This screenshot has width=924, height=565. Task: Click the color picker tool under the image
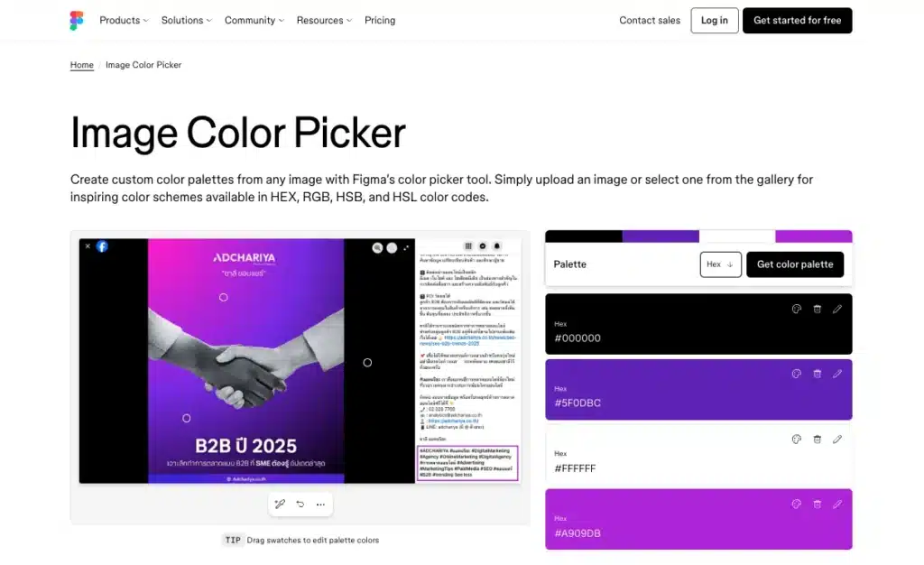(x=280, y=504)
